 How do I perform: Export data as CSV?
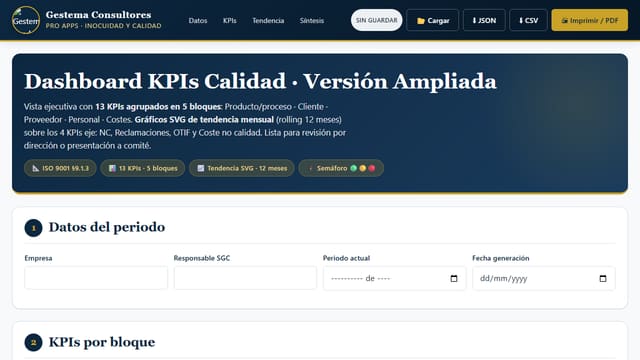(x=529, y=20)
